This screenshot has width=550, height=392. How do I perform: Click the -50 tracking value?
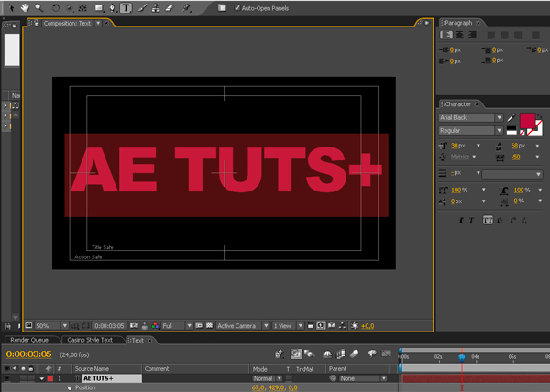click(x=515, y=157)
